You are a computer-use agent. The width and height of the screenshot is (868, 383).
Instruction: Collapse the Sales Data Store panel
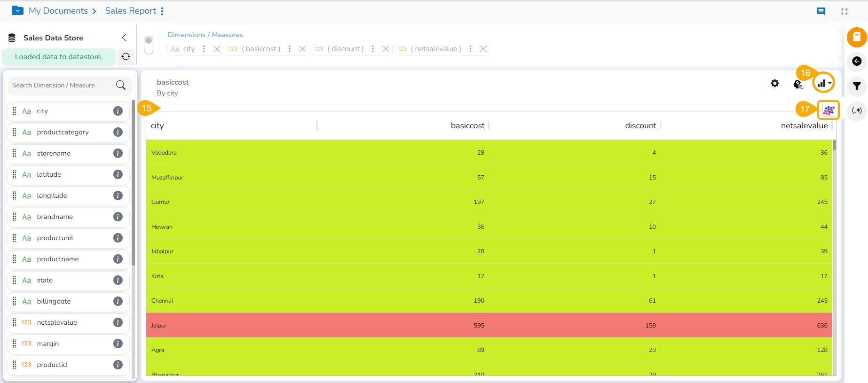pos(124,38)
